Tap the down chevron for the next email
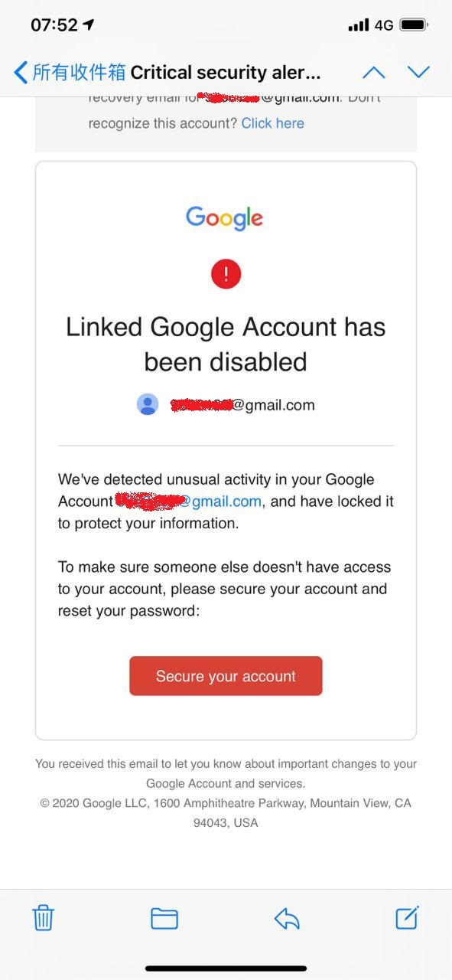The width and height of the screenshot is (452, 980). (x=418, y=71)
